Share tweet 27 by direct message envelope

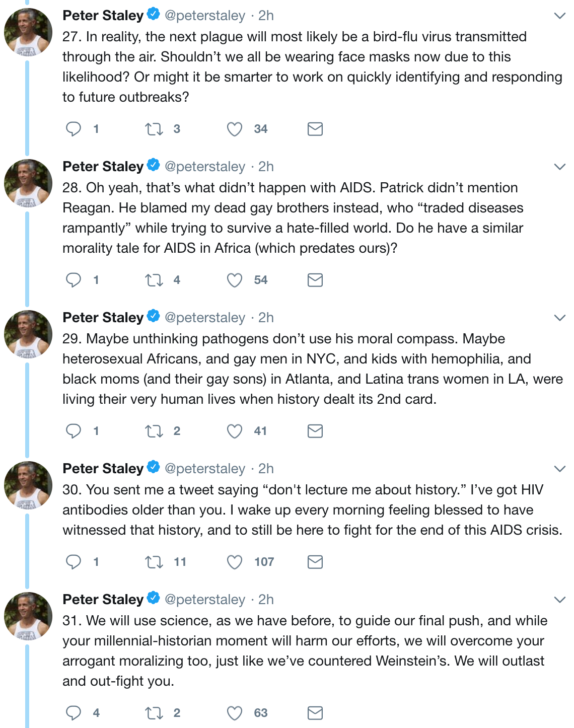coord(315,129)
